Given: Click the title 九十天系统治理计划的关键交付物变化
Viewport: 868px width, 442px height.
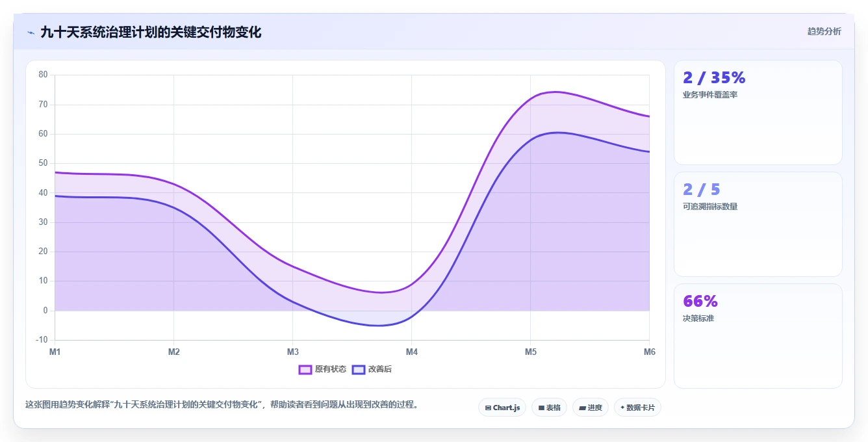Looking at the screenshot, I should click(x=151, y=32).
